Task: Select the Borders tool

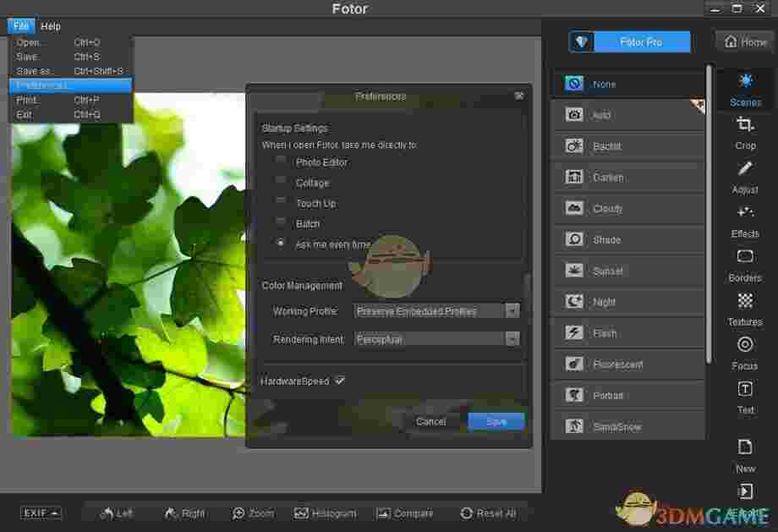Action: coord(744,267)
